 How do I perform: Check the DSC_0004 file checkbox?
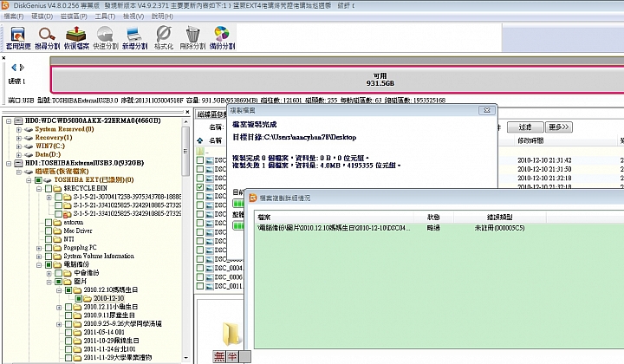coord(200,268)
